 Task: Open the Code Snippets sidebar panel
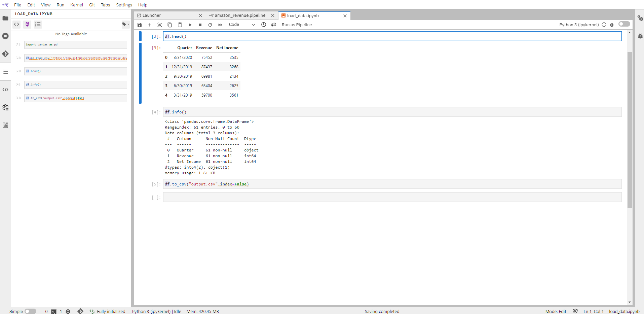(5, 90)
